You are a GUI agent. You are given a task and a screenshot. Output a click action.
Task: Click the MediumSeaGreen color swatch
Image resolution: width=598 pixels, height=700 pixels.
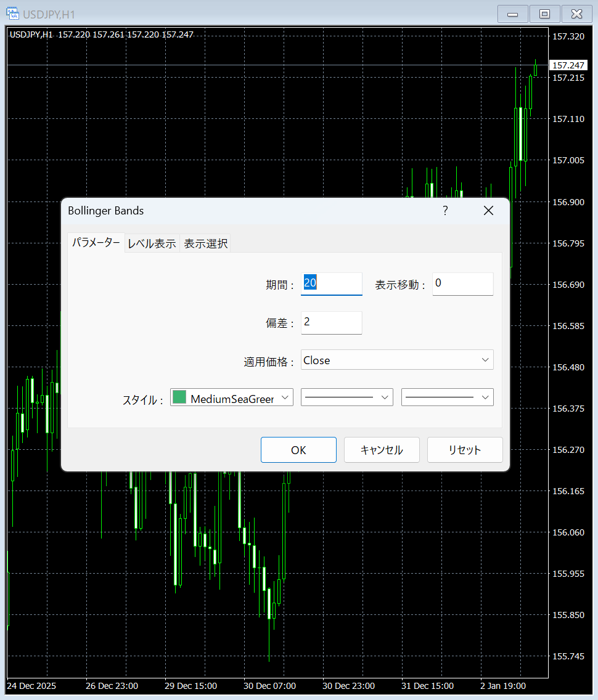click(179, 398)
